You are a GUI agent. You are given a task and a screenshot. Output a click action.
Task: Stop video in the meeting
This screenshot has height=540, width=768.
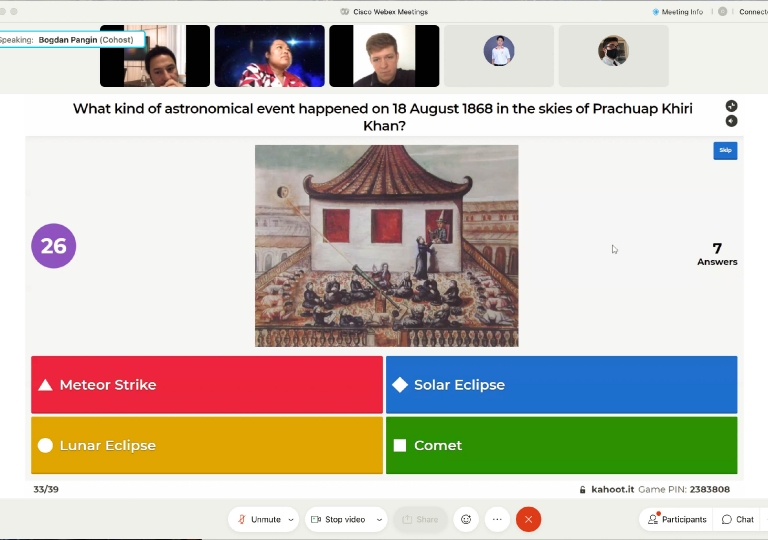pos(339,519)
